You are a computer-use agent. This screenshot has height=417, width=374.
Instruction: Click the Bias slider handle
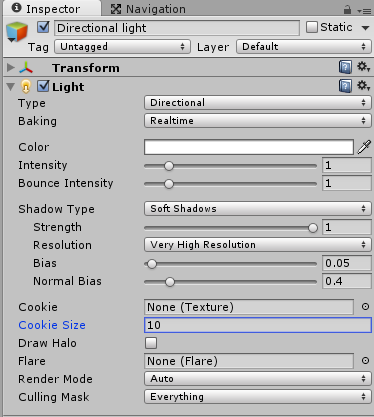point(152,264)
